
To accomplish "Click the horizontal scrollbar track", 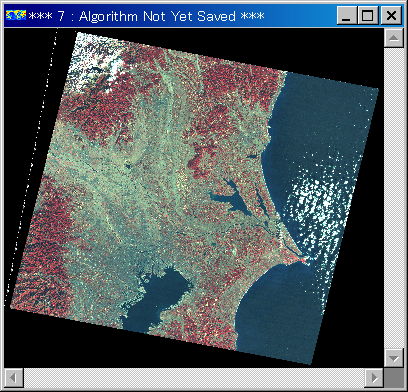I will click(x=194, y=378).
